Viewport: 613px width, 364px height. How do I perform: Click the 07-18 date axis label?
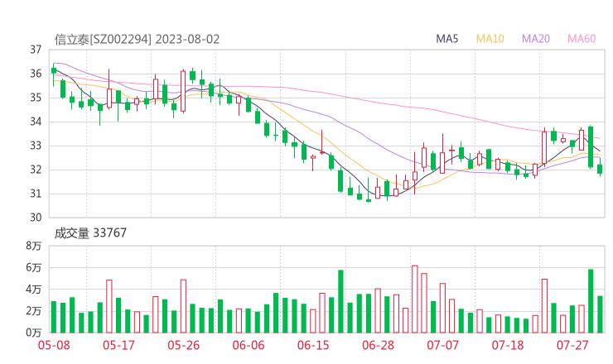[508, 345]
